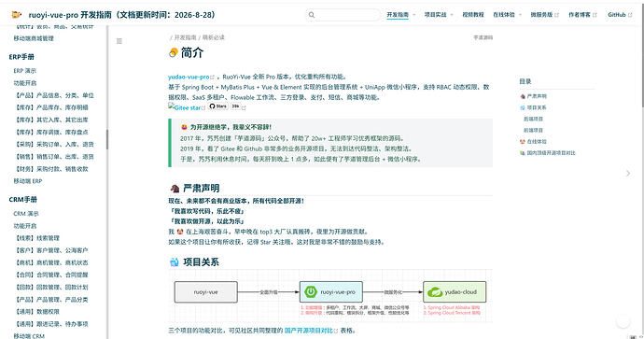Screen dimensions: 644x339
Task: Toggle the sidebar hamburger icon
Action: coord(119,41)
